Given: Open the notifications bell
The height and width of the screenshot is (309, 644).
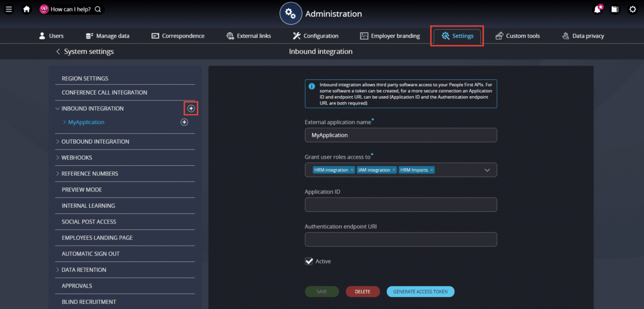Looking at the screenshot, I should [597, 9].
